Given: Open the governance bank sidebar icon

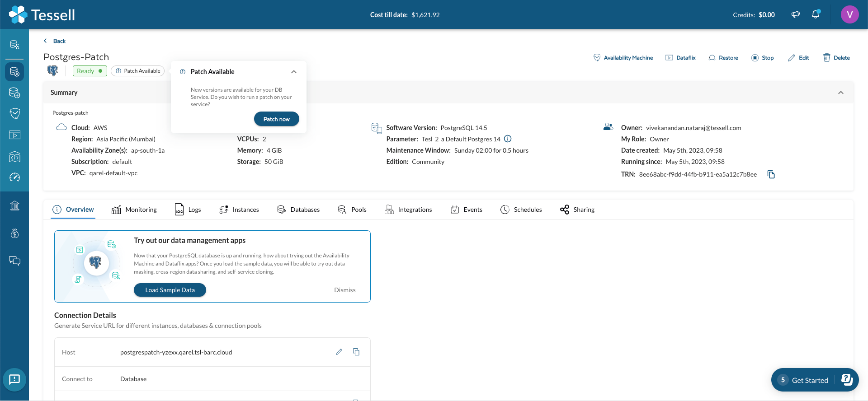Looking at the screenshot, I should click(x=14, y=206).
